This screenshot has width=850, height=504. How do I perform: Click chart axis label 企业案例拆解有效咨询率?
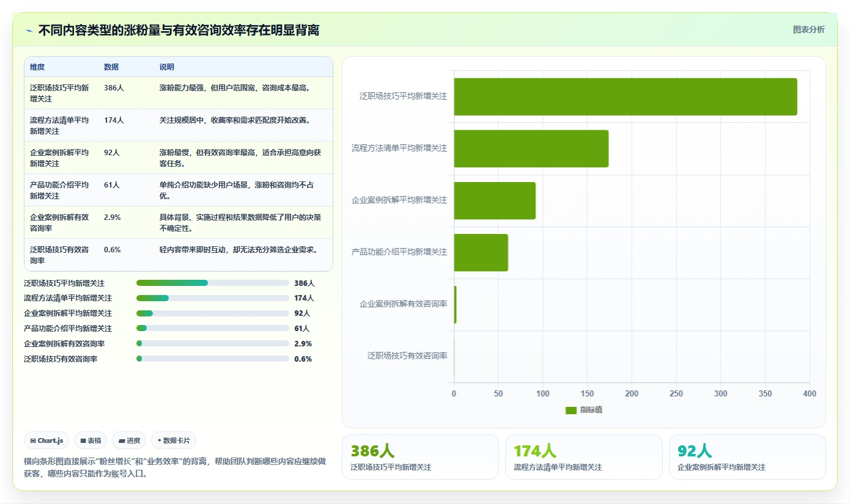coord(404,304)
